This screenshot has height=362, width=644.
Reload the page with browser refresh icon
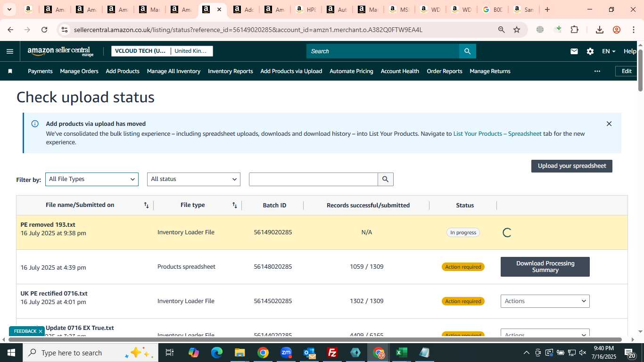pyautogui.click(x=44, y=30)
